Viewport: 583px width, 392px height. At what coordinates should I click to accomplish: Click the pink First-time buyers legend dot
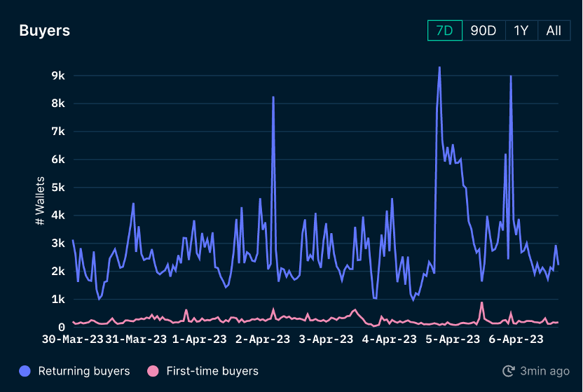click(x=153, y=371)
